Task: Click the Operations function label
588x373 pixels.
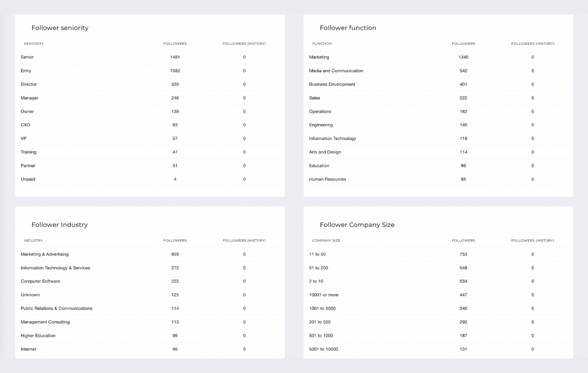Action: [x=320, y=111]
